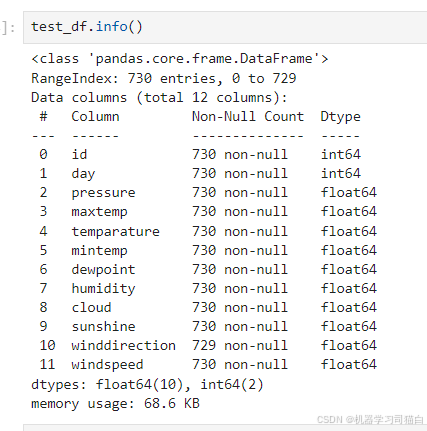Viewport: 427px width, 431px height.
Task: Click the RangeIndex 730 entries line
Action: coord(164,78)
